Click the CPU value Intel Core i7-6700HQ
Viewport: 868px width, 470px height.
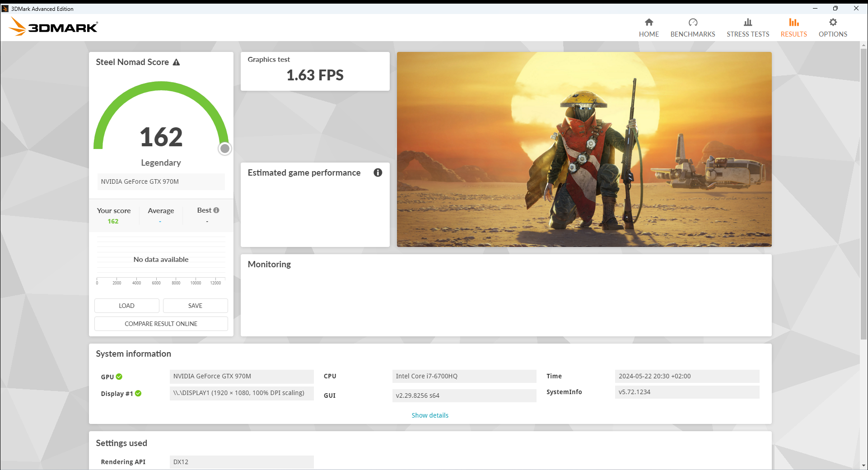(x=464, y=376)
